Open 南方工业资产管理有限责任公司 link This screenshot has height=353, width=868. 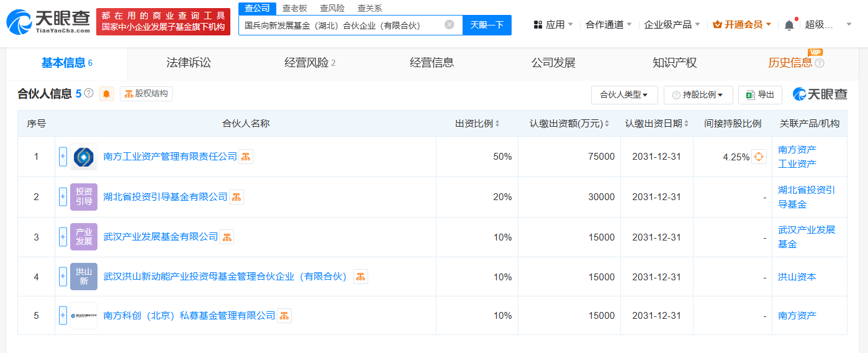pyautogui.click(x=170, y=157)
